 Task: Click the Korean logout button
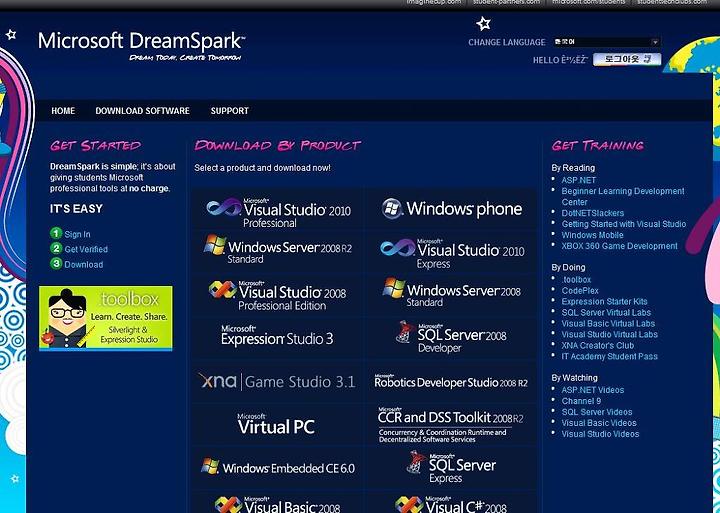coord(627,59)
